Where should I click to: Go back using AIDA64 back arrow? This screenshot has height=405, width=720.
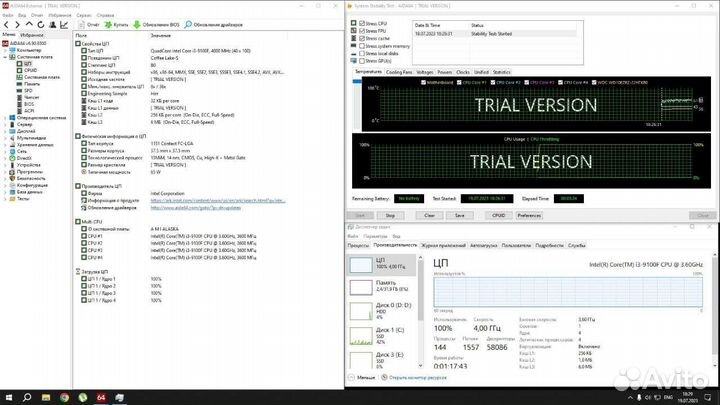(6, 25)
